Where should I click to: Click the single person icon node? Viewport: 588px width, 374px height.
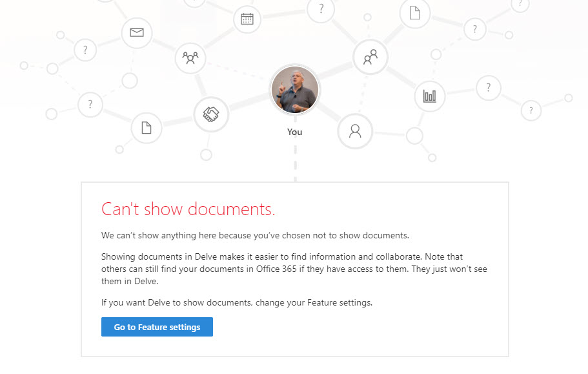(355, 131)
